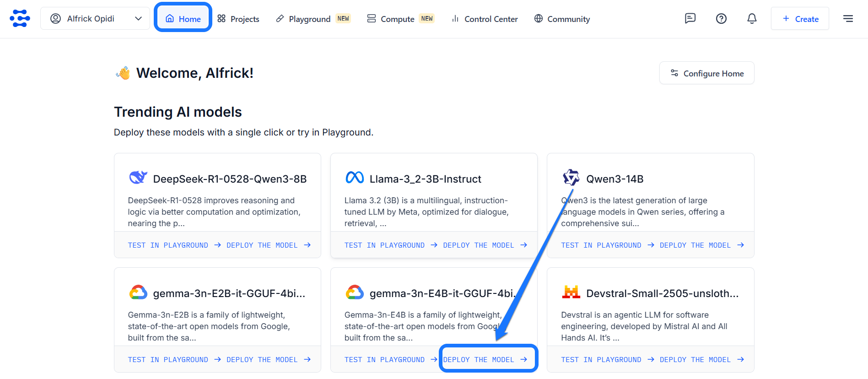Click the Qwen3-14B title
868x379 pixels.
[615, 179]
